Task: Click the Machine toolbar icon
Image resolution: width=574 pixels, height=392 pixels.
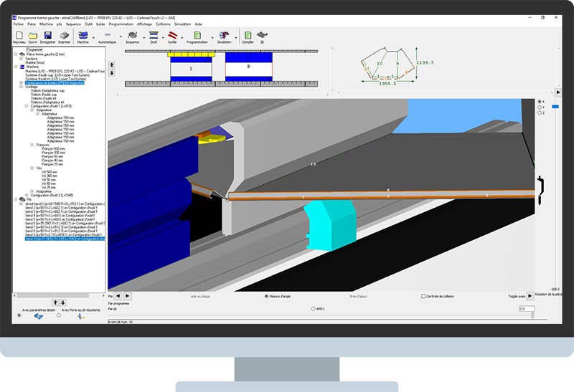Action: pos(83,34)
